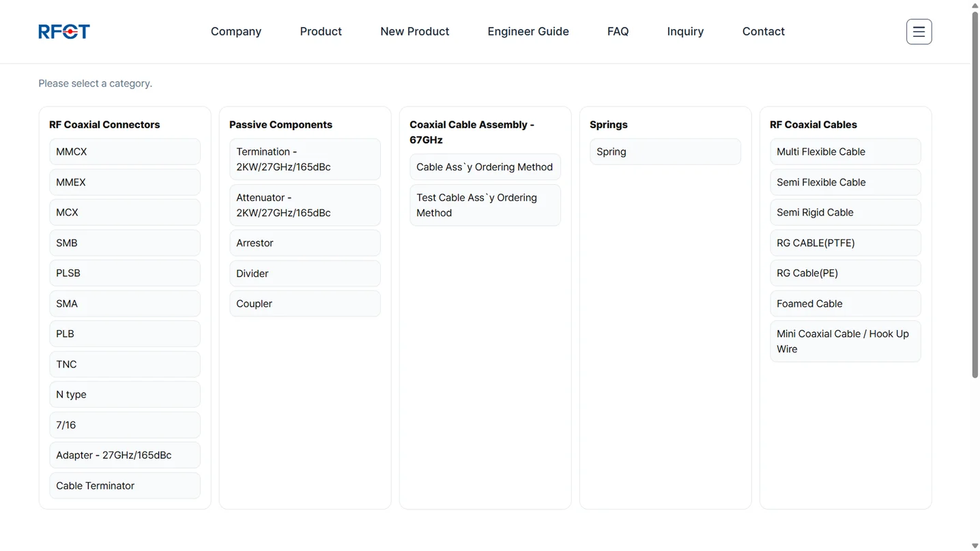Viewport: 980px width, 551px height.
Task: Select the Spring category
Action: tap(665, 151)
